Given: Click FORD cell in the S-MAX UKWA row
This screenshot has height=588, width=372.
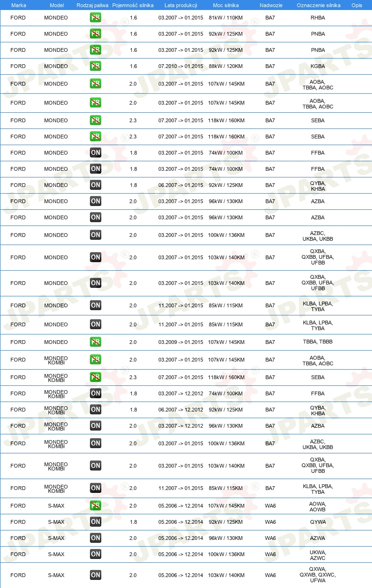Looking at the screenshot, I should pos(18,554).
